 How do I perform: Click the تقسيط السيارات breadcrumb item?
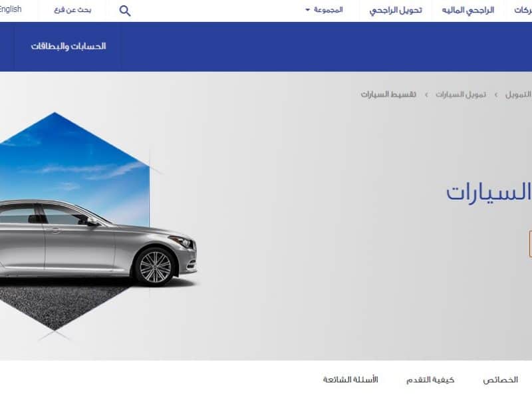(388, 94)
